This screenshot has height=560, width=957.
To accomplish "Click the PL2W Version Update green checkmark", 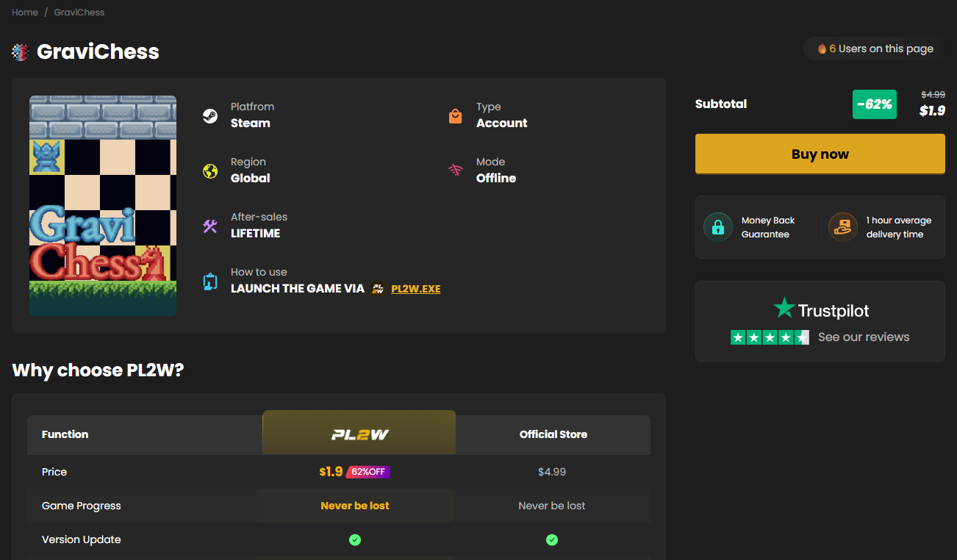I will click(x=355, y=540).
